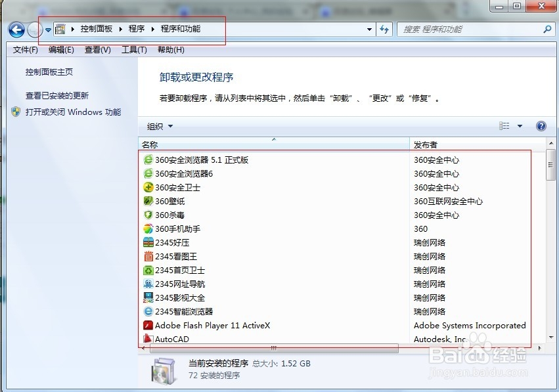
Task: Click the horizontal scrollbar thumb
Action: tap(274, 348)
